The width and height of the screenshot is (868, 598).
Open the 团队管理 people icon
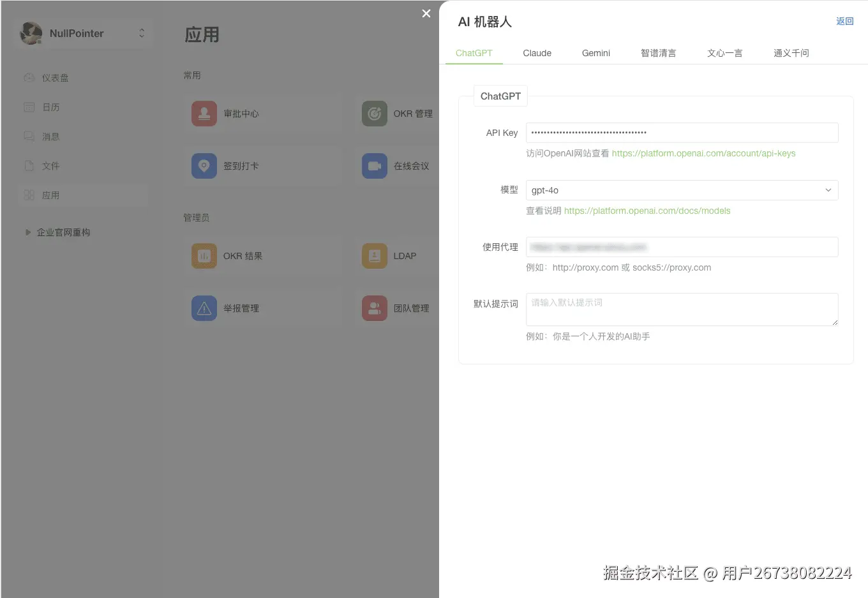[375, 308]
